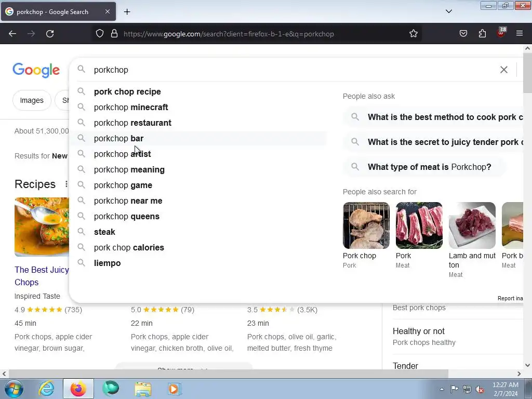The height and width of the screenshot is (399, 532).
Task: Open the Extensions puzzle icon
Action: tap(482, 34)
